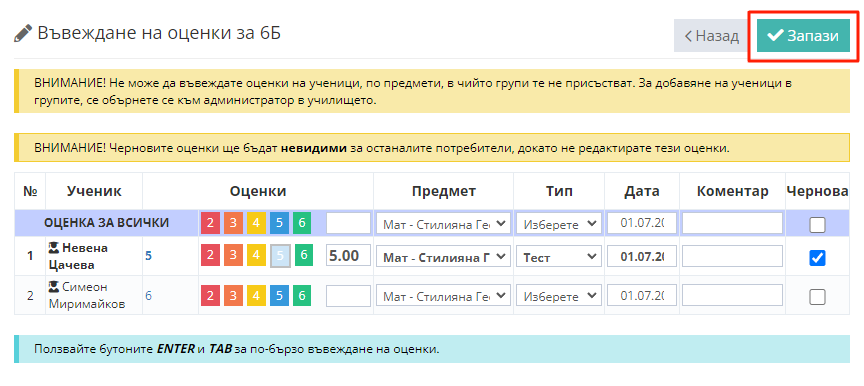
Task: Give Симеон Миримайков grade 5
Action: pos(279,296)
